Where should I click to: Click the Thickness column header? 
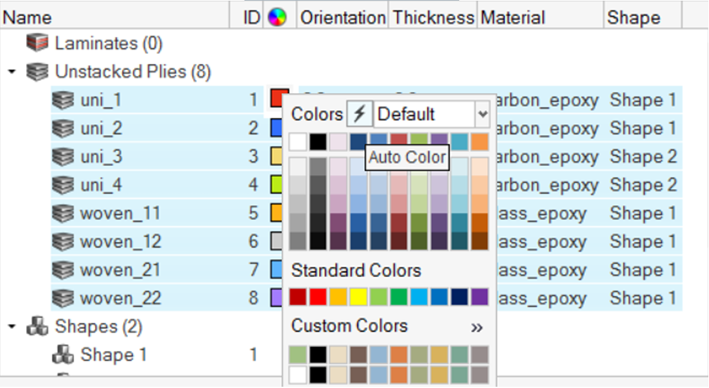pos(433,18)
